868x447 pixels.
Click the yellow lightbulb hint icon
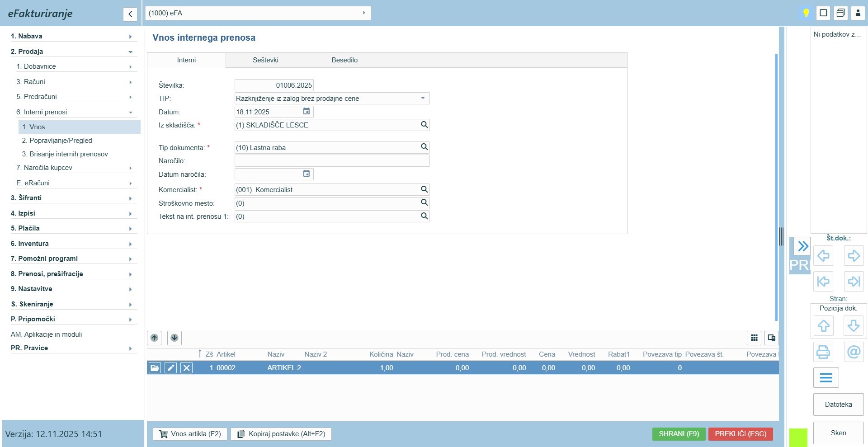tap(806, 13)
